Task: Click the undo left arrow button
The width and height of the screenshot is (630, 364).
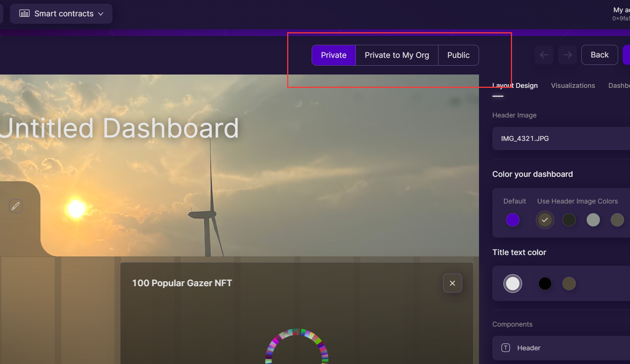Action: (x=544, y=55)
